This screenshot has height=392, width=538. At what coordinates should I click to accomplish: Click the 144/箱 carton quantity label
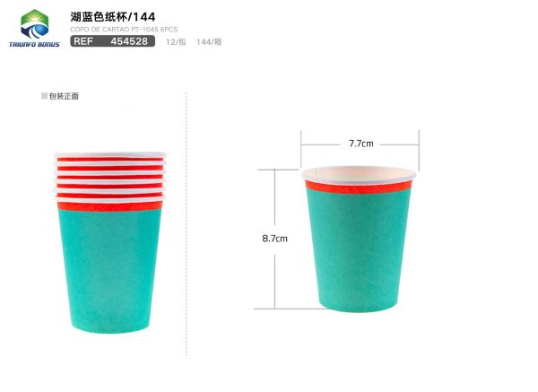pos(209,42)
